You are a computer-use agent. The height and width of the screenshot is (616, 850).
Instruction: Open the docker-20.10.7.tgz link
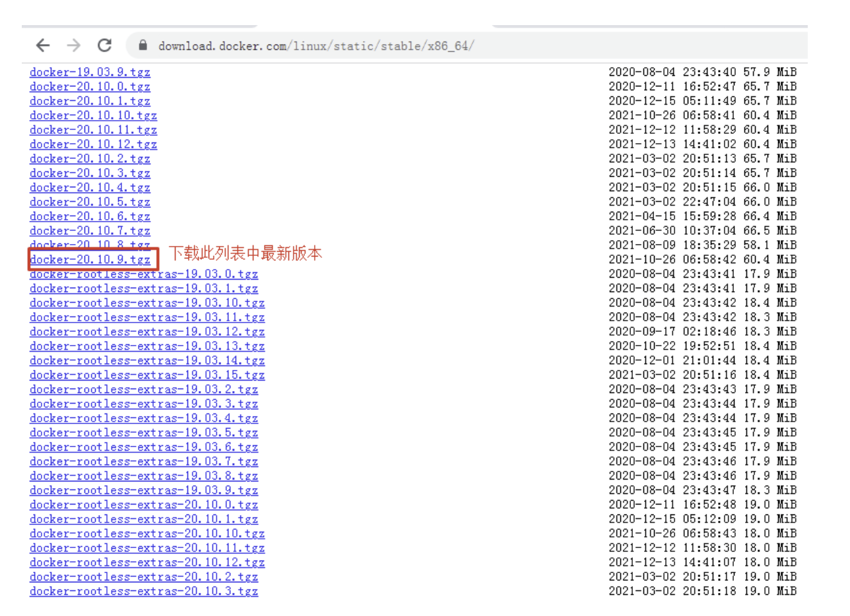90,231
